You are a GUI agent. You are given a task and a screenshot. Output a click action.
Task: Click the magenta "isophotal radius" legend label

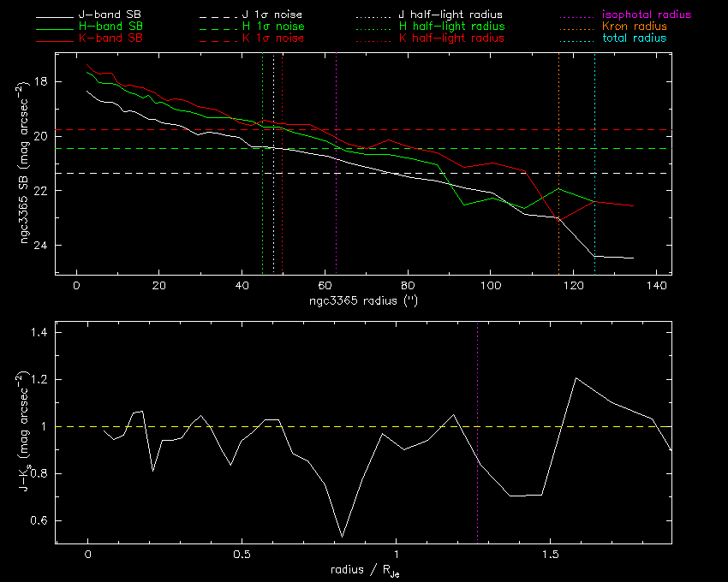click(x=647, y=15)
